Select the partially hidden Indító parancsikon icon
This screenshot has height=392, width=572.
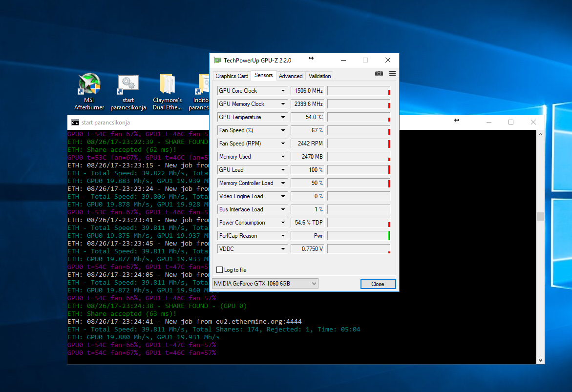pyautogui.click(x=204, y=84)
